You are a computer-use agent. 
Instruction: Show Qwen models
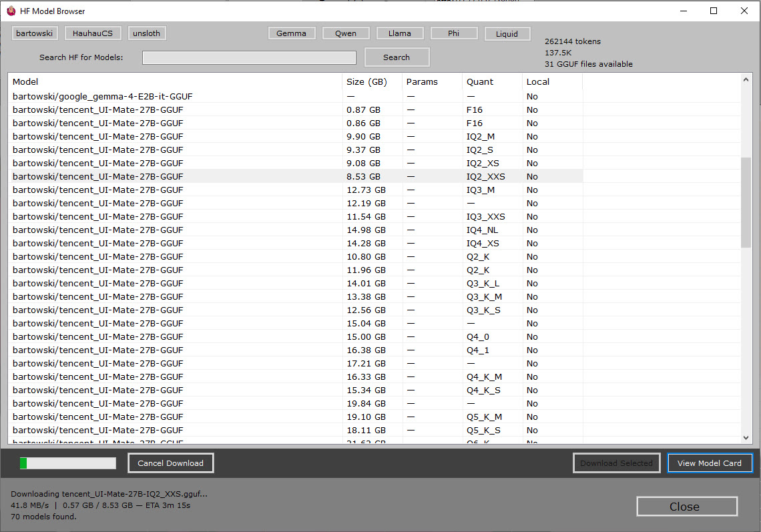pos(346,33)
